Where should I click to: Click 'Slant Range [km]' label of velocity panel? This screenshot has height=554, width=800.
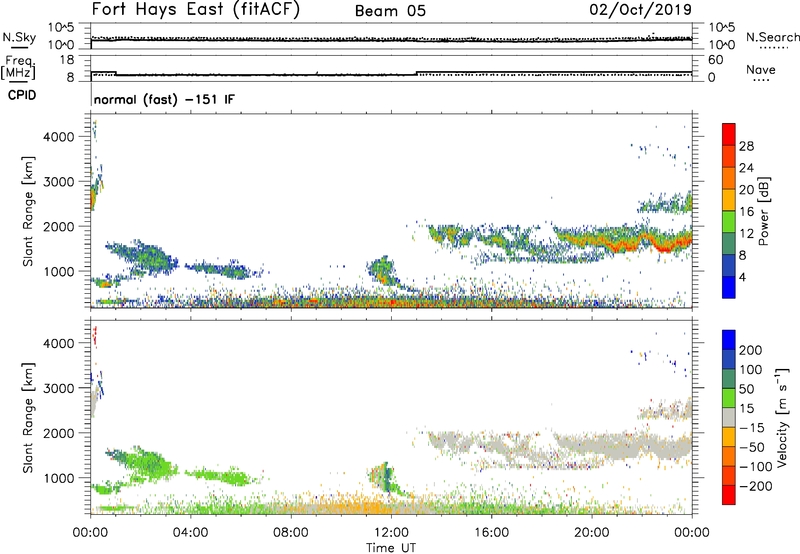(28, 417)
